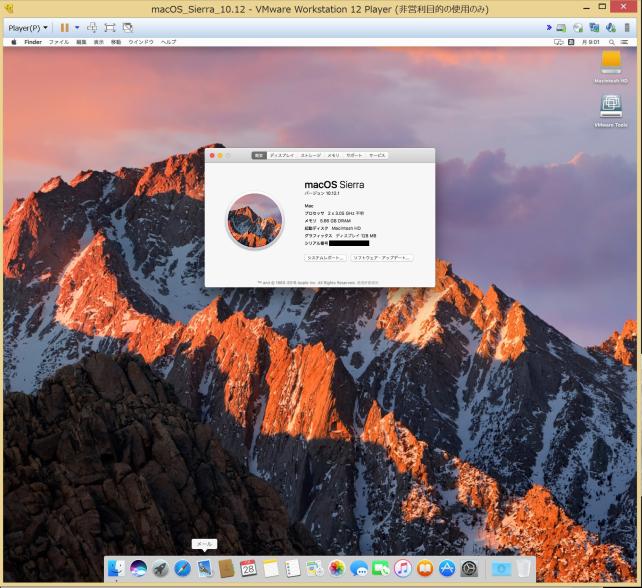This screenshot has height=588, width=642.
Task: Open Calendar icon showing 28
Action: [249, 568]
